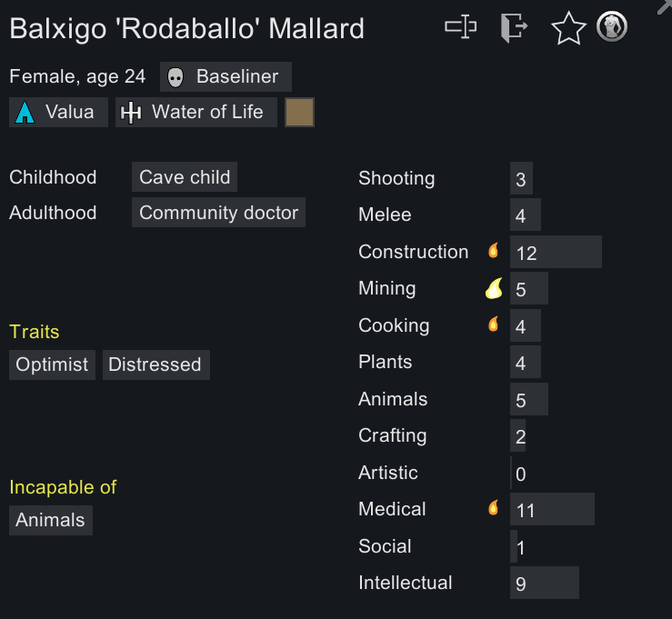This screenshot has height=619, width=672.
Task: Click the Distressed trait tag
Action: [x=155, y=364]
